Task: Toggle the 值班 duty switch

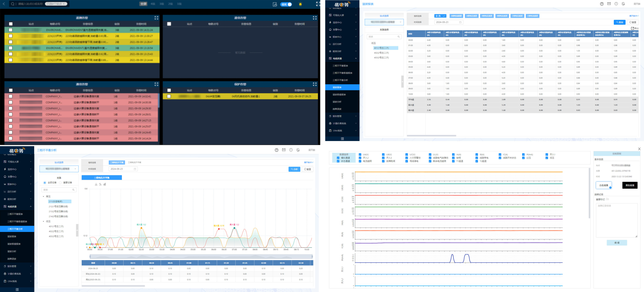Action: point(286,4)
